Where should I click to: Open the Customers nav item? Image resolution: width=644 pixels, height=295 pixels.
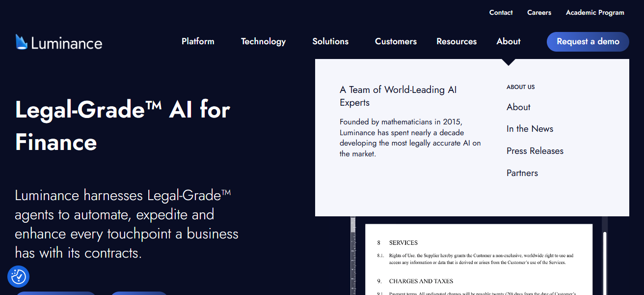click(396, 41)
